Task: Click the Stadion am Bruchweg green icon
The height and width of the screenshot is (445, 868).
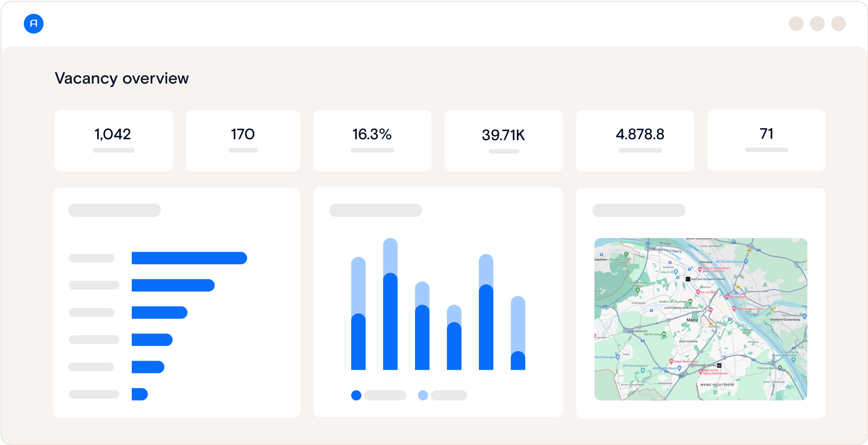Action: pyautogui.click(x=690, y=301)
